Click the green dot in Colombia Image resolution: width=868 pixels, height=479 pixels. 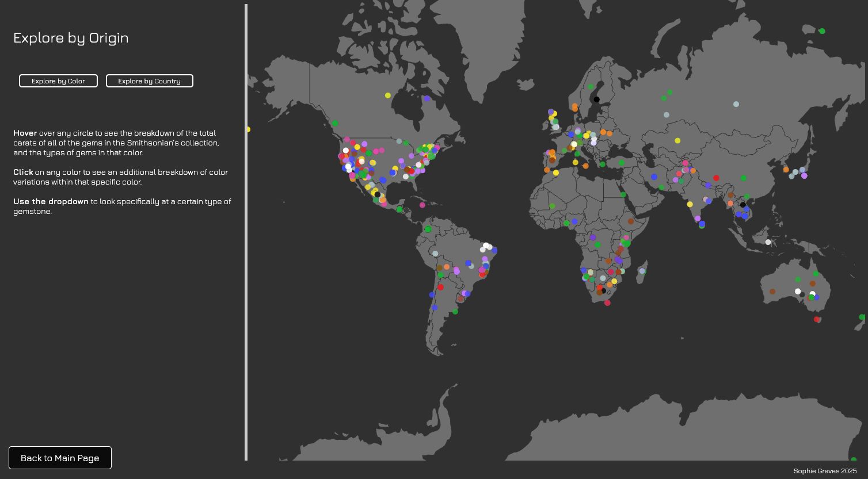428,229
